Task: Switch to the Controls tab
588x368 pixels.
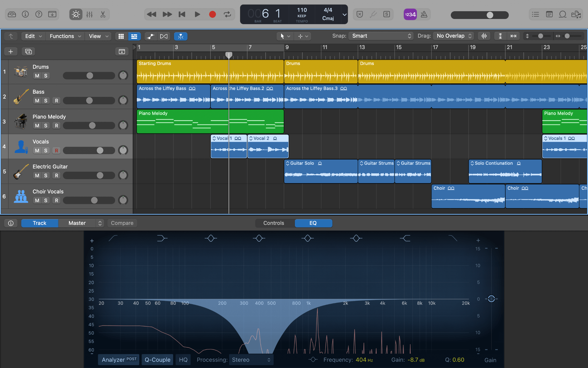Action: pos(274,223)
